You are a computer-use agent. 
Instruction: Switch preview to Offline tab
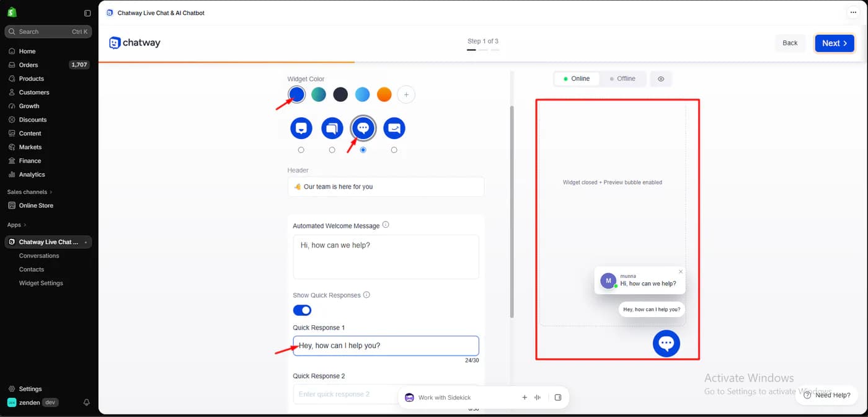[x=622, y=79]
